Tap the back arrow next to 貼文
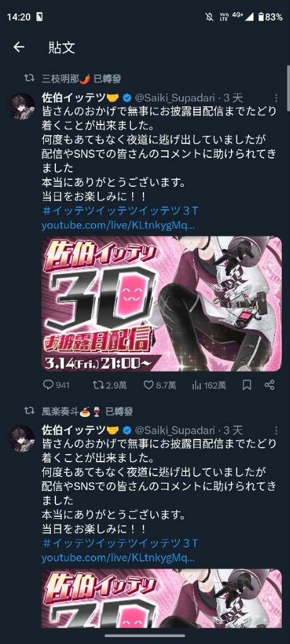 point(19,47)
